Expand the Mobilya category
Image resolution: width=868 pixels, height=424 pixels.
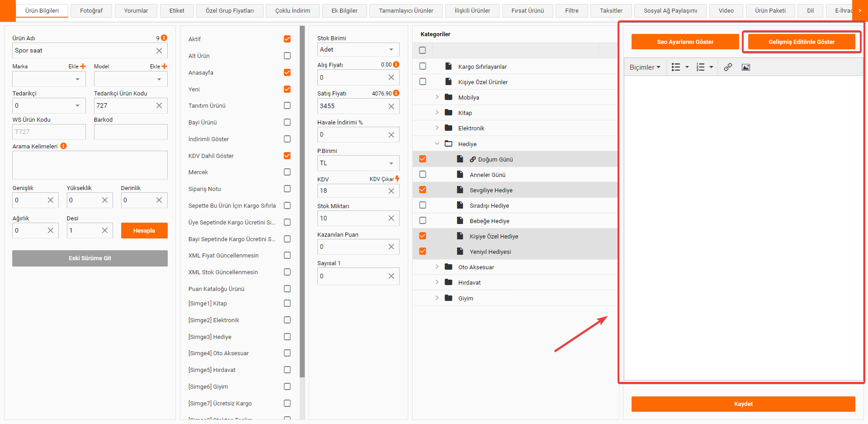[x=437, y=97]
